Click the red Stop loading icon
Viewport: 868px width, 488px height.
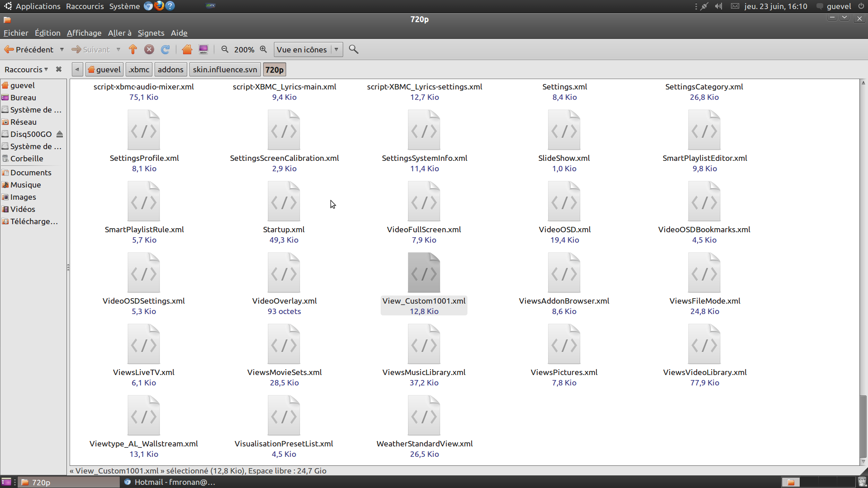(149, 50)
